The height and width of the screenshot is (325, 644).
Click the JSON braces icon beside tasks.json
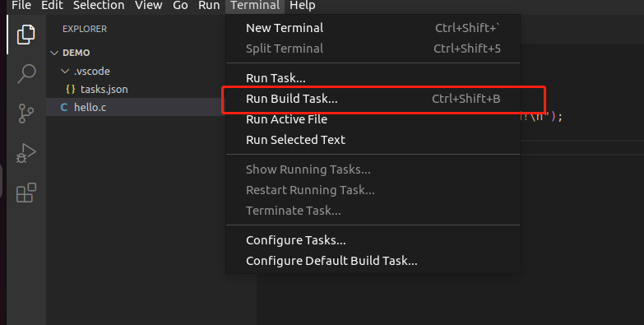tap(71, 89)
